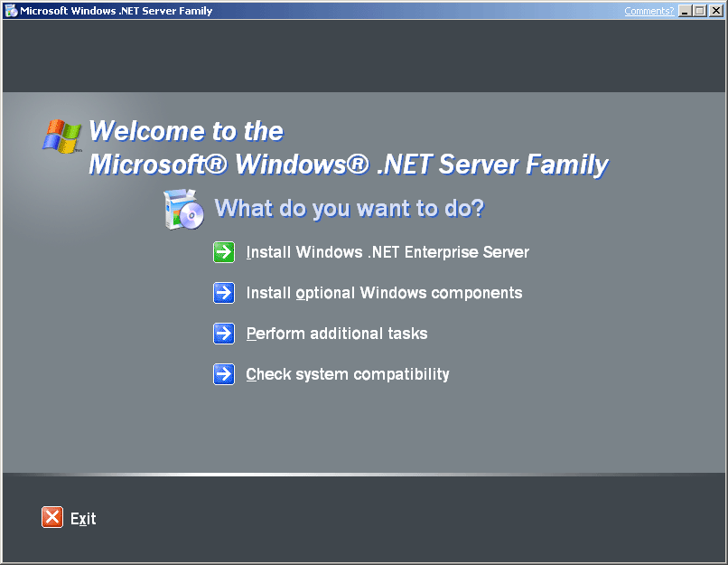Click the title bar setup icon

11,11
